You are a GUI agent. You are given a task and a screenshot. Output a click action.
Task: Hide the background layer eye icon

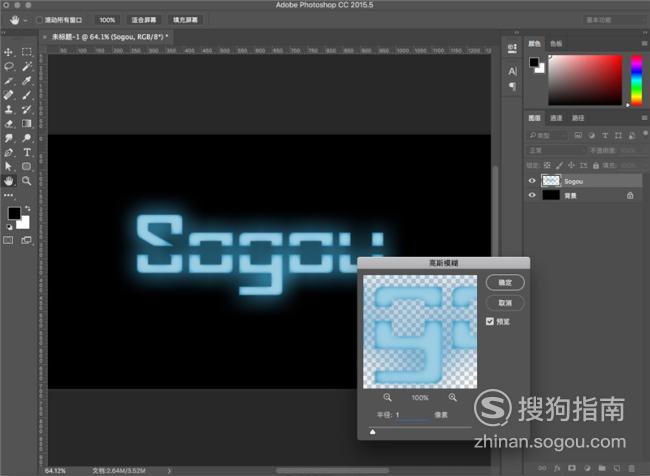click(x=532, y=195)
